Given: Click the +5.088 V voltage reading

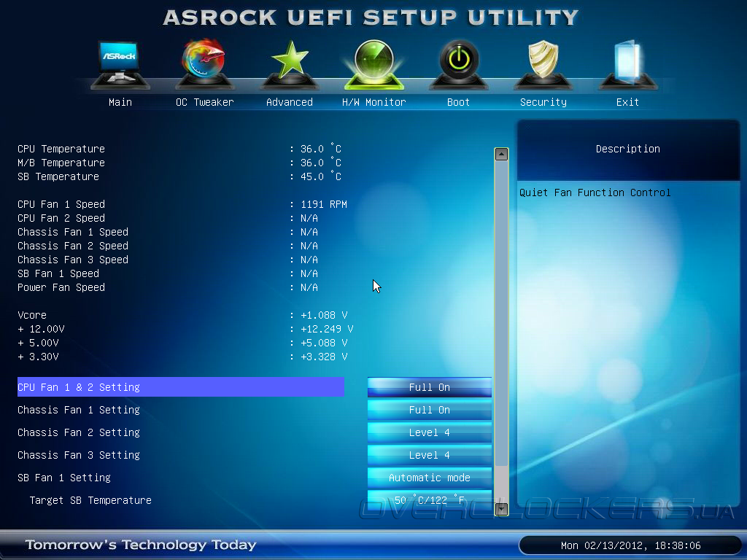Looking at the screenshot, I should pos(324,343).
